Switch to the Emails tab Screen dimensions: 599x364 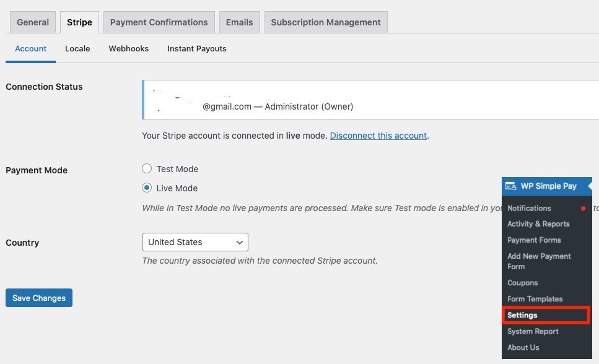click(x=239, y=22)
